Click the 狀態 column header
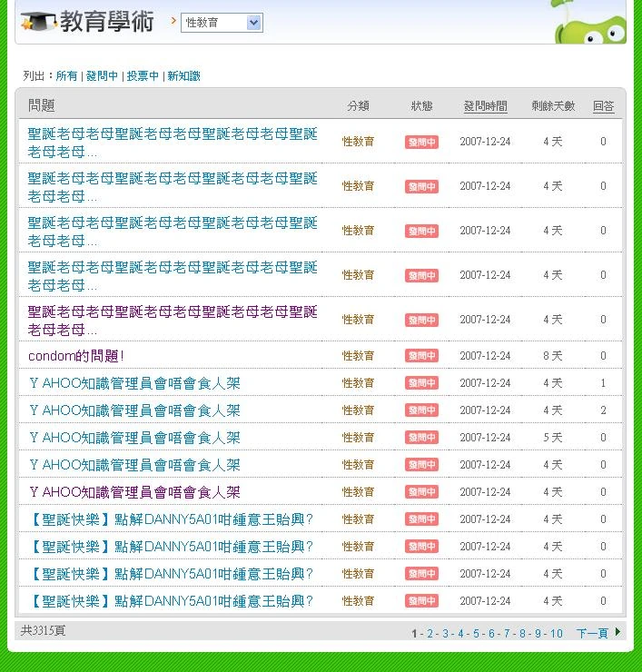This screenshot has height=672, width=642. pos(421,106)
